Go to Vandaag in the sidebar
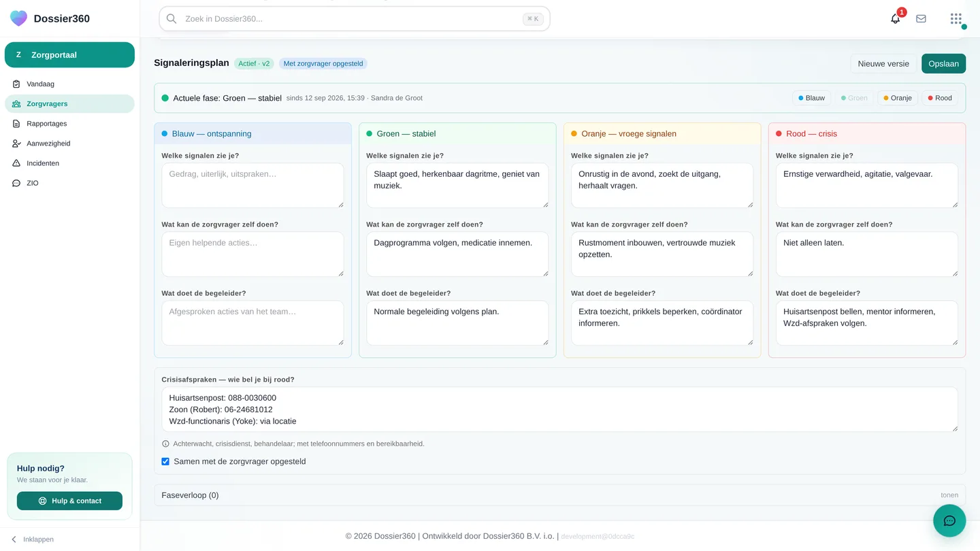 click(69, 84)
